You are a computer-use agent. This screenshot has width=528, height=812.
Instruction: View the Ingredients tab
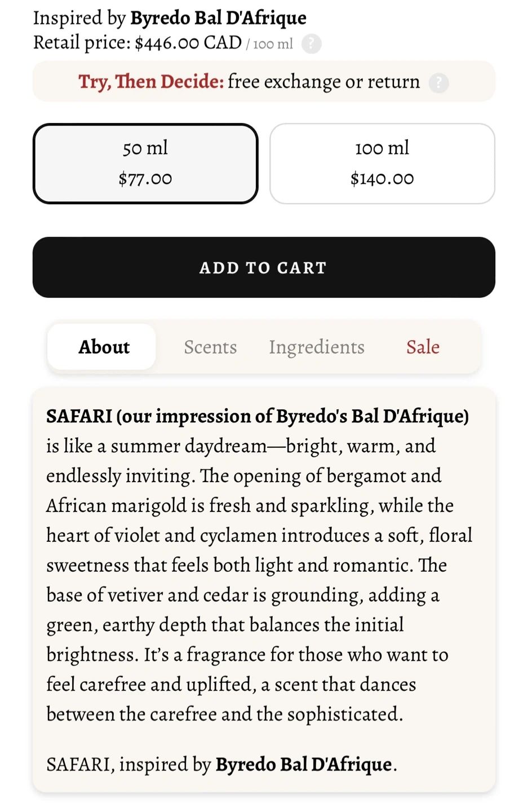tap(316, 347)
